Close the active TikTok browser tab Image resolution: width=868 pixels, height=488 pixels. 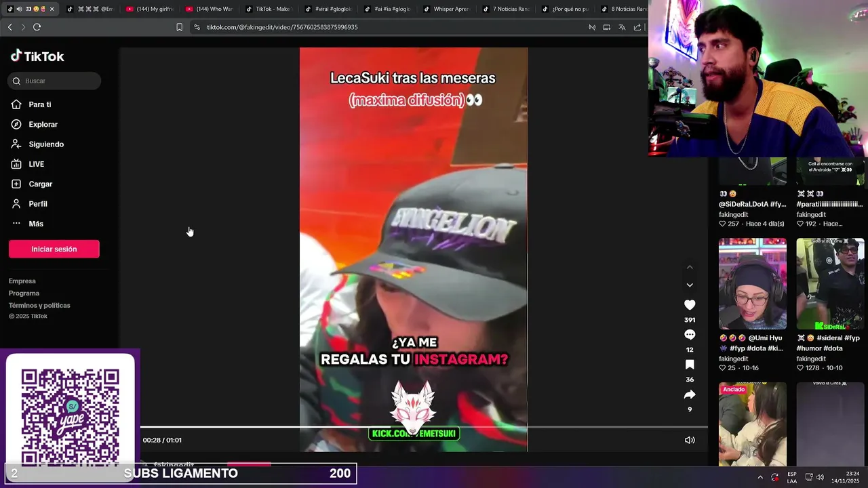click(52, 9)
